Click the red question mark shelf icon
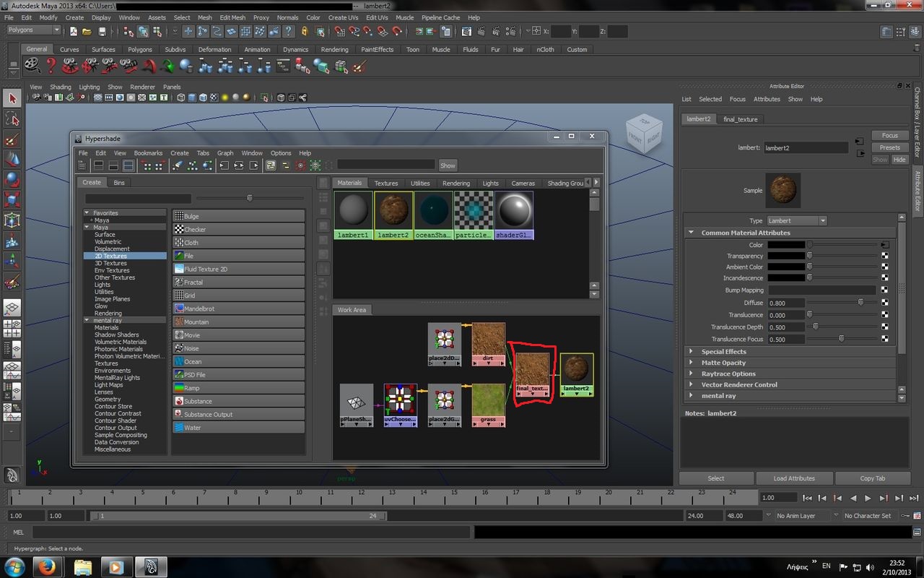The image size is (924, 578). click(51, 66)
